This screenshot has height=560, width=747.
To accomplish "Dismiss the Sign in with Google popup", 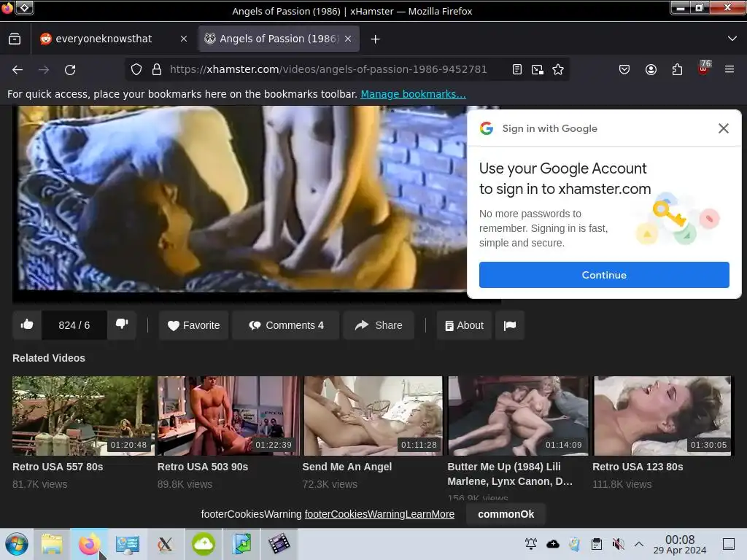I will tap(723, 128).
